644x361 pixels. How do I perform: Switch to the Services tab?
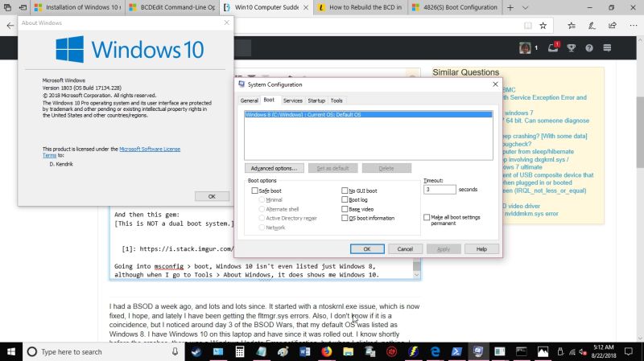click(x=292, y=101)
